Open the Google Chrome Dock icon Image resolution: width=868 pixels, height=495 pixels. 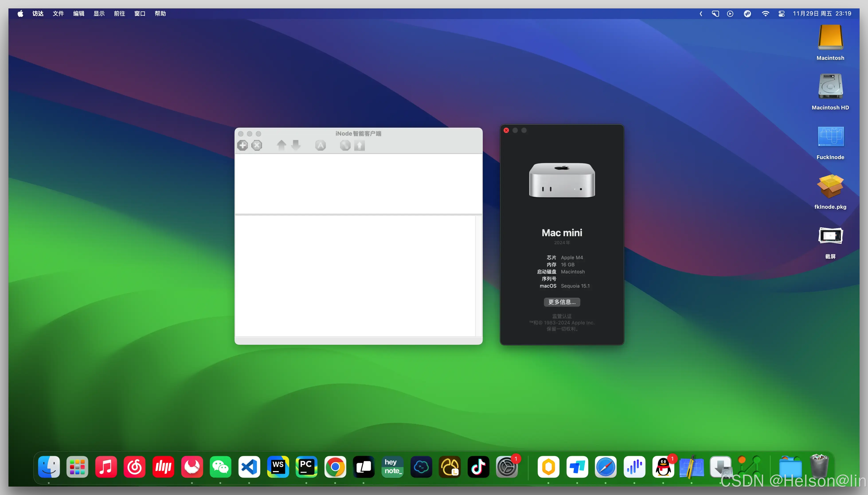click(335, 467)
